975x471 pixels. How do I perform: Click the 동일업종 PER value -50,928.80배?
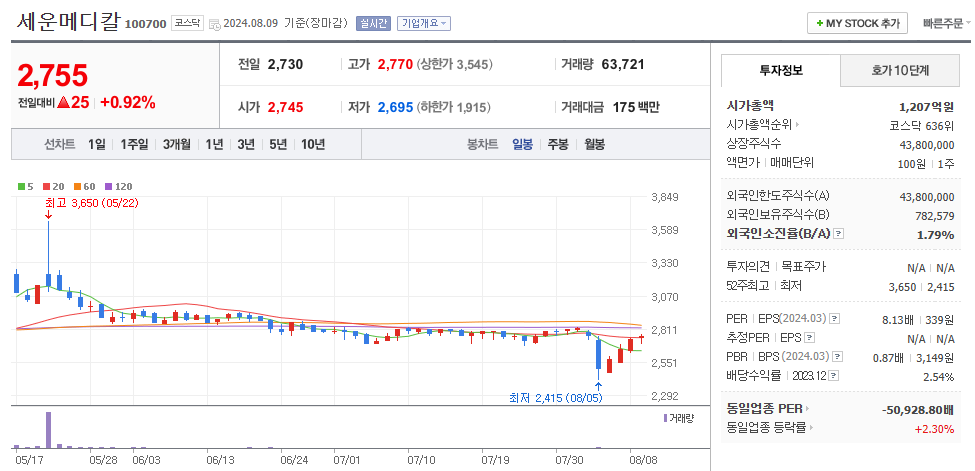918,409
